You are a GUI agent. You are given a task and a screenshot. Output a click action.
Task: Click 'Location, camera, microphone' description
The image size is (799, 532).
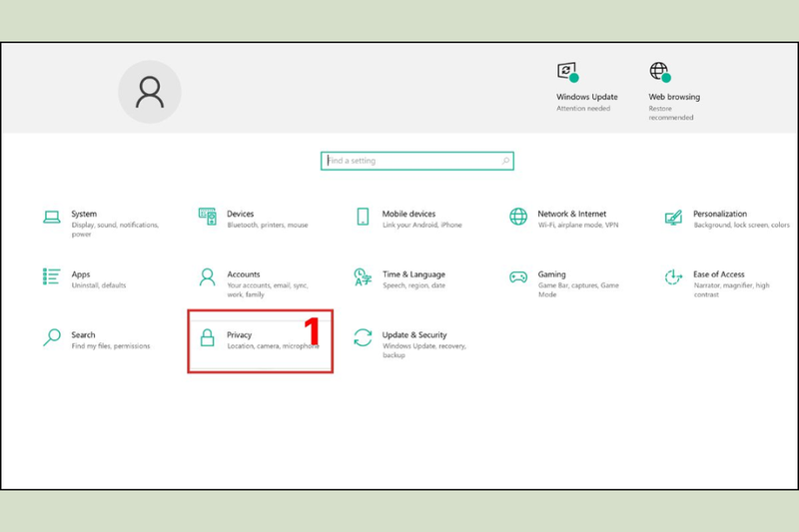[273, 346]
